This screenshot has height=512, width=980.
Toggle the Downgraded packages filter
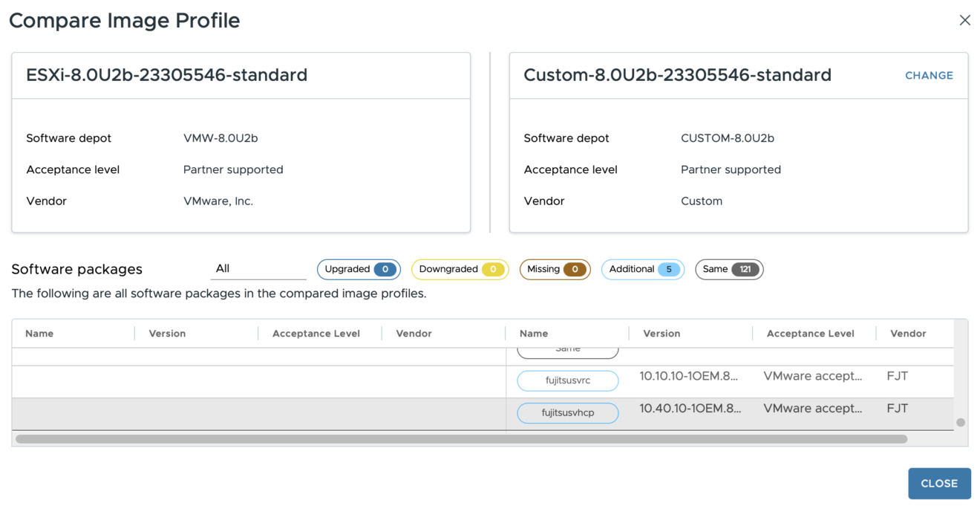pyautogui.click(x=460, y=269)
